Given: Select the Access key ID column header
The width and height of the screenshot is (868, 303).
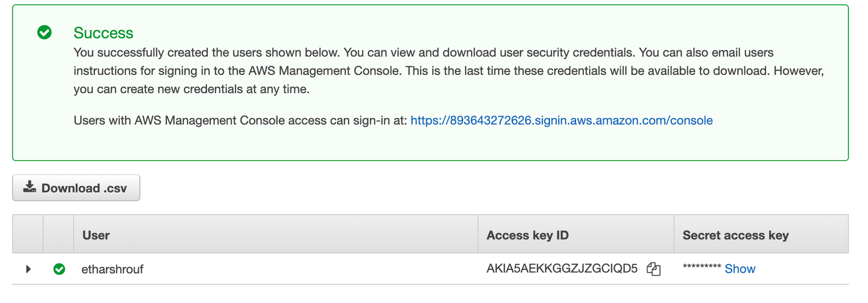Looking at the screenshot, I should pos(576,234).
